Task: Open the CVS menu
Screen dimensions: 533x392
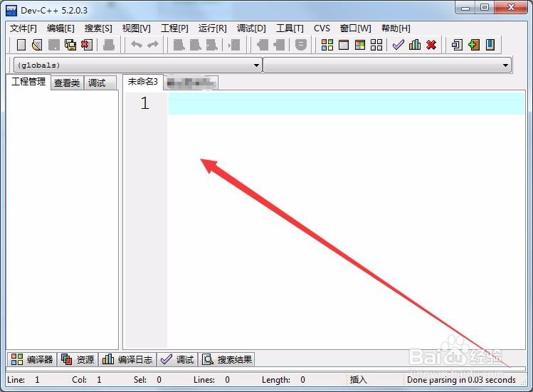Action: 322,28
